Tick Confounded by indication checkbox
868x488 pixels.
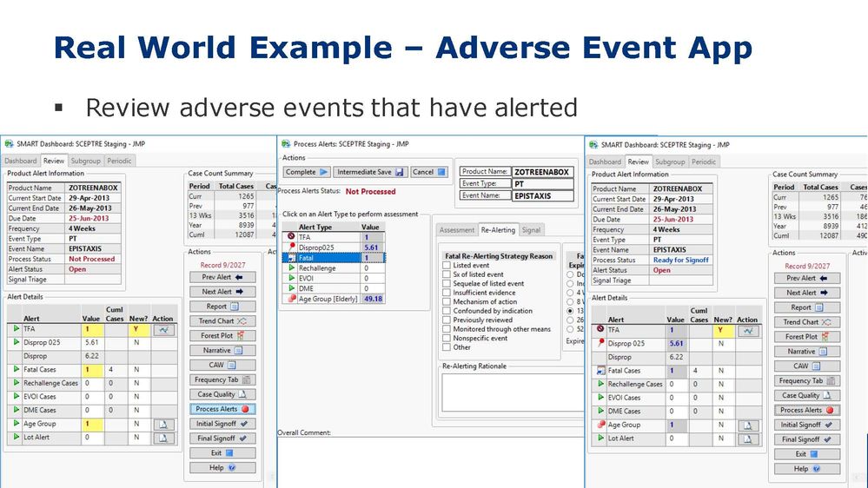(447, 311)
